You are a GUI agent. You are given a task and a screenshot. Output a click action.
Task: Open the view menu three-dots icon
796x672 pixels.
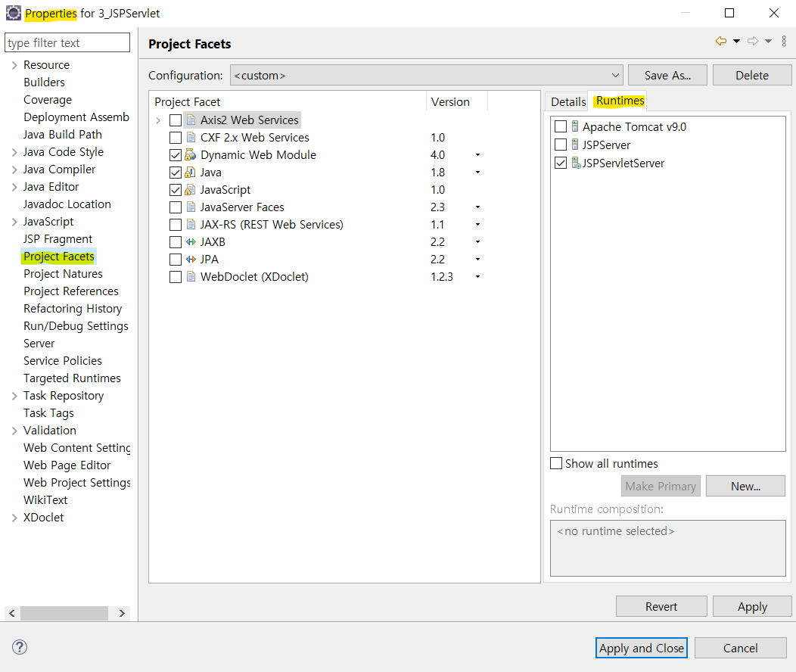(x=785, y=41)
